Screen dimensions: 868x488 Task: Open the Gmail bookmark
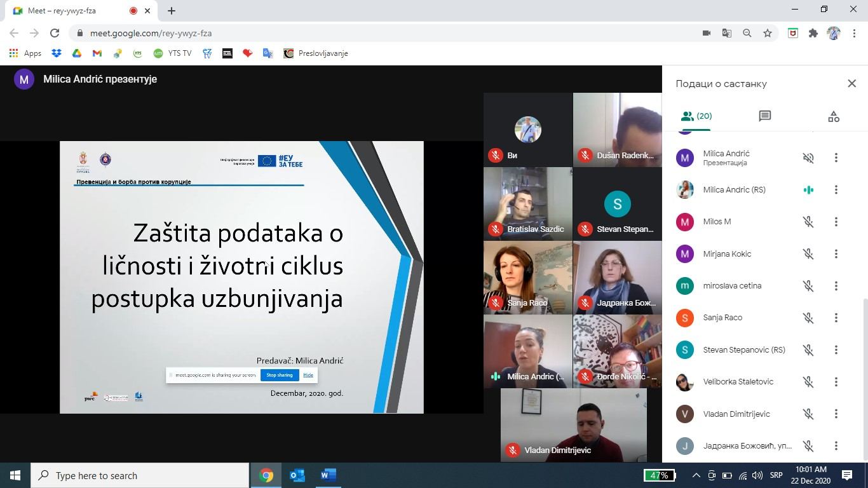click(97, 53)
